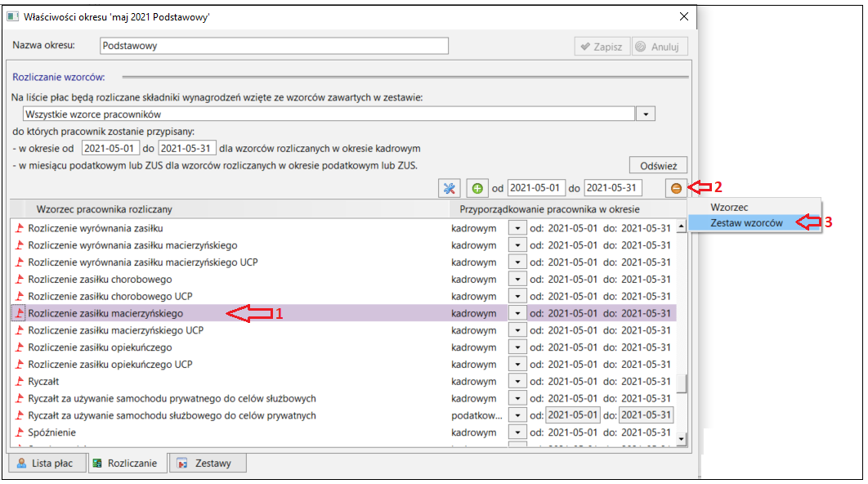
Task: Click the list scrollbar down arrow
Action: [682, 440]
